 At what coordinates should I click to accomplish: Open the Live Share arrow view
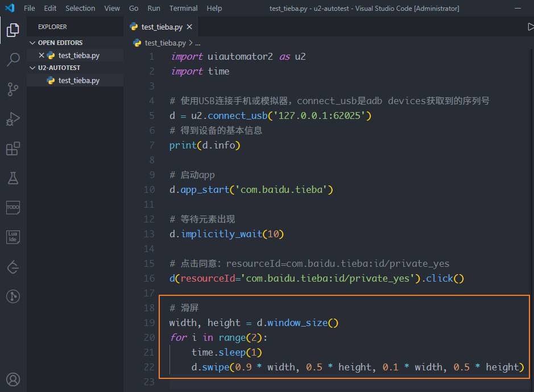[13, 267]
